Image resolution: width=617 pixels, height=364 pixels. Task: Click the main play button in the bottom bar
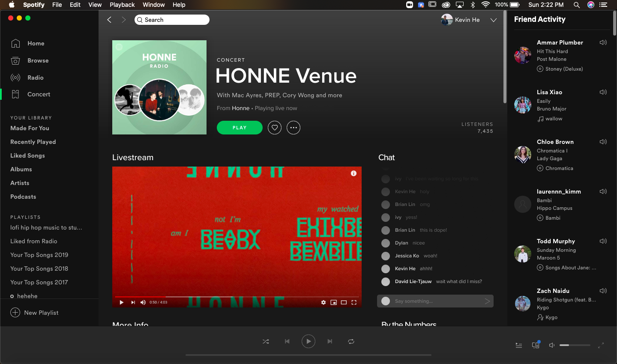coord(308,341)
